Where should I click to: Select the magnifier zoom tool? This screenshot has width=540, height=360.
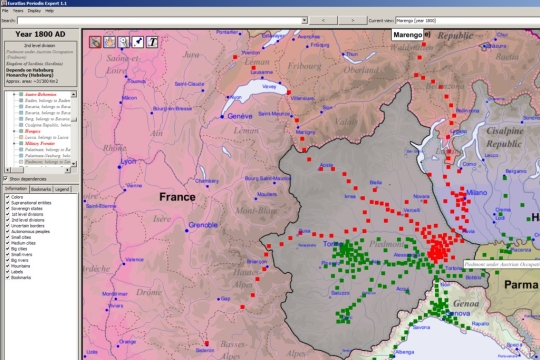tap(124, 42)
